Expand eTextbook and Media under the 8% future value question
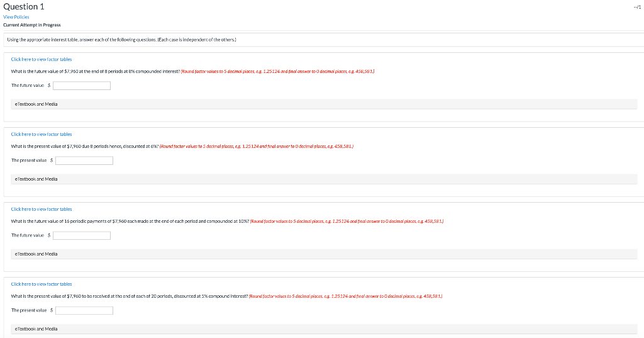Viewport: 644px width, 338px height. point(324,104)
